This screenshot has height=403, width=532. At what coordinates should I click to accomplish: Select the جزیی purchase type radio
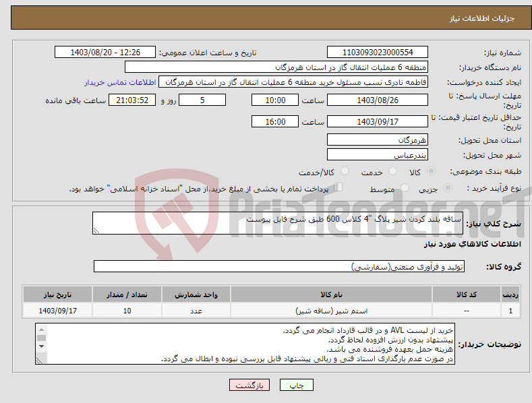[x=448, y=188]
